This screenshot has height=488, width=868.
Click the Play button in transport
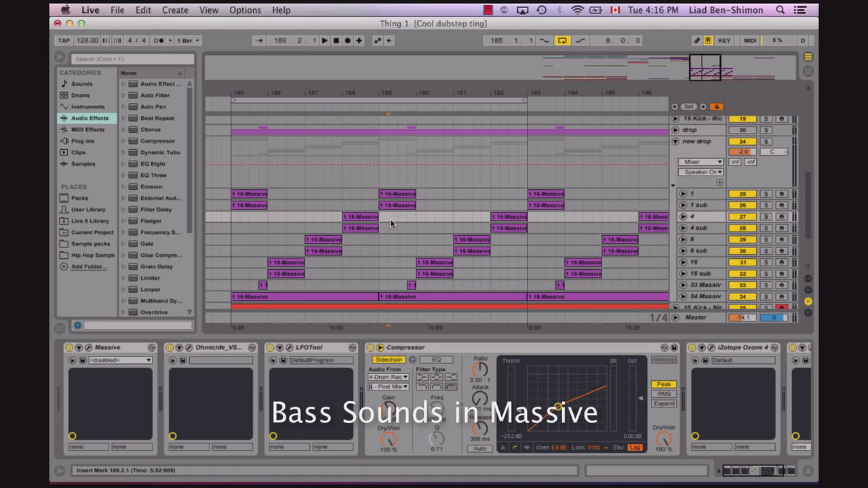point(325,41)
